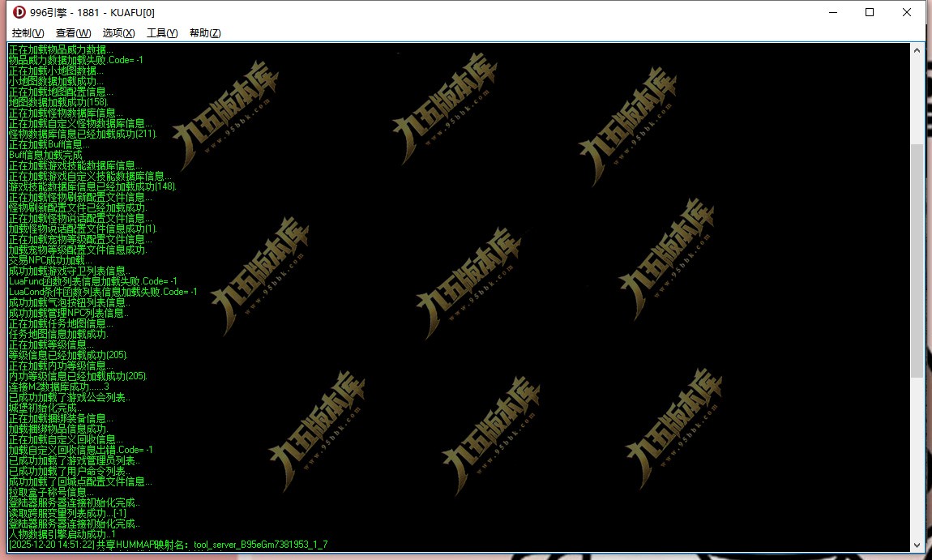
Task: Click the log line '正在加载怪物数据库信息...'
Action: coord(66,113)
